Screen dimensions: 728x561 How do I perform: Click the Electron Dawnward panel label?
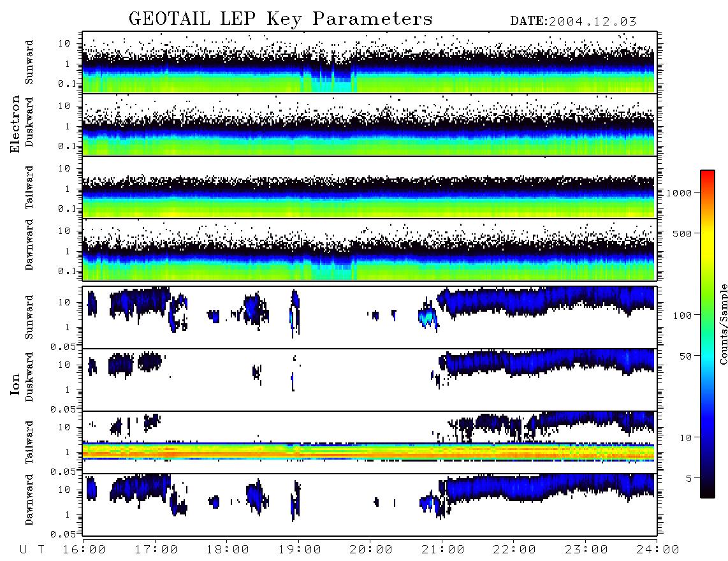(x=29, y=245)
